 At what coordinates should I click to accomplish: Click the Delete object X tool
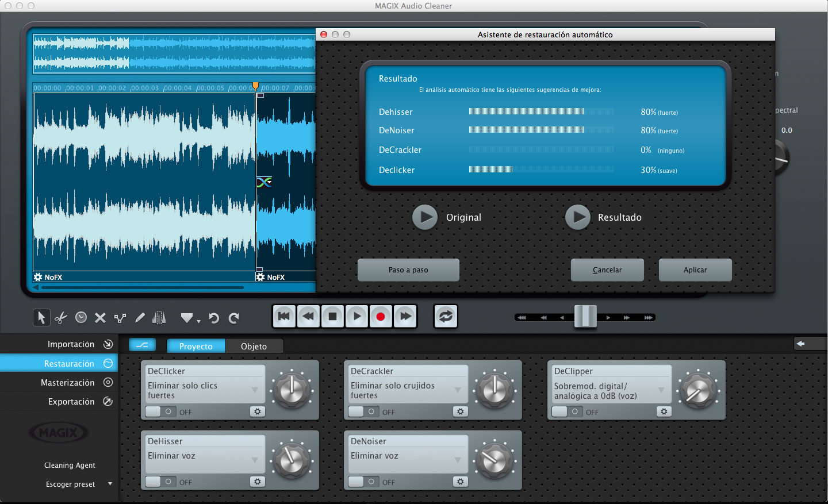(100, 317)
